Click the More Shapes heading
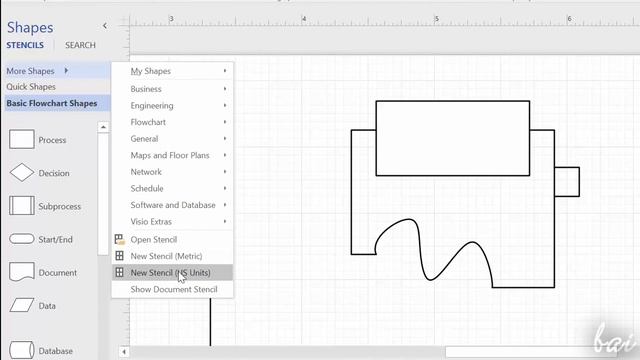The height and width of the screenshot is (360, 640). (x=30, y=71)
